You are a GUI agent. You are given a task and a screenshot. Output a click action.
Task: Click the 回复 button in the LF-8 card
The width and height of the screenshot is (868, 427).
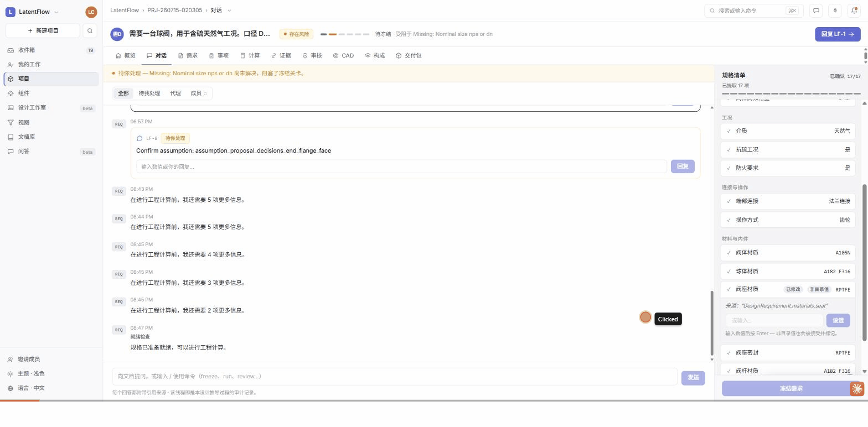click(683, 166)
